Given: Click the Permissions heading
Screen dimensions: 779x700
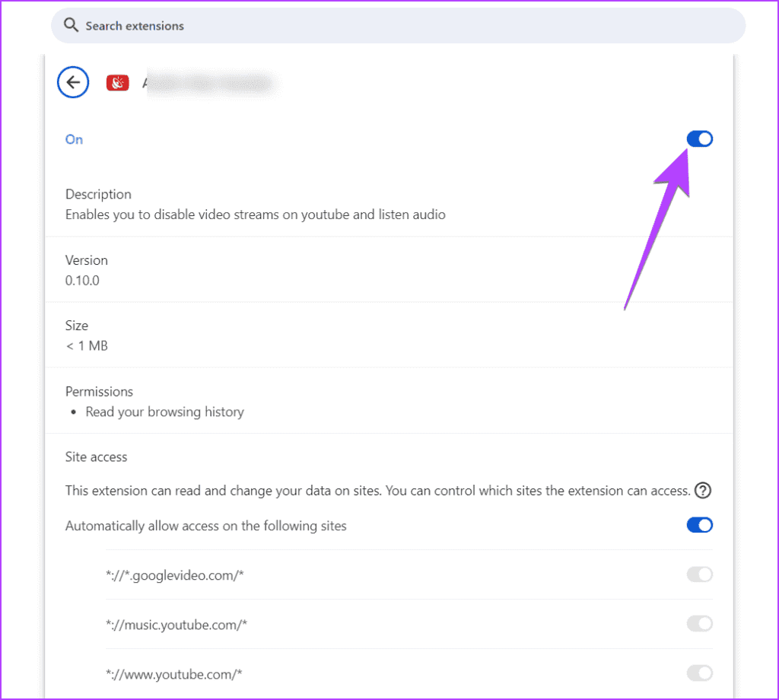Looking at the screenshot, I should 100,392.
